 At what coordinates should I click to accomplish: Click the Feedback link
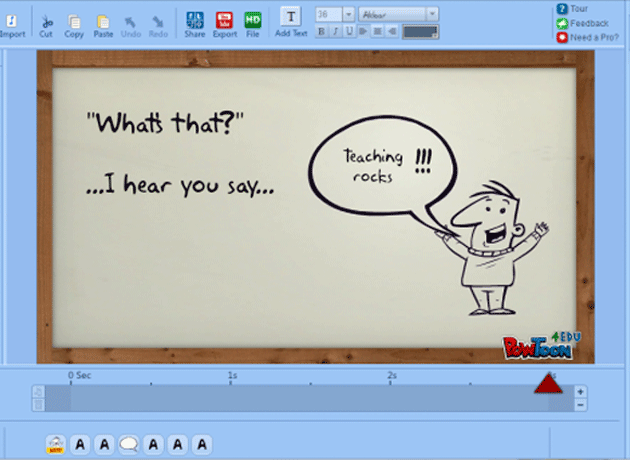coord(588,22)
